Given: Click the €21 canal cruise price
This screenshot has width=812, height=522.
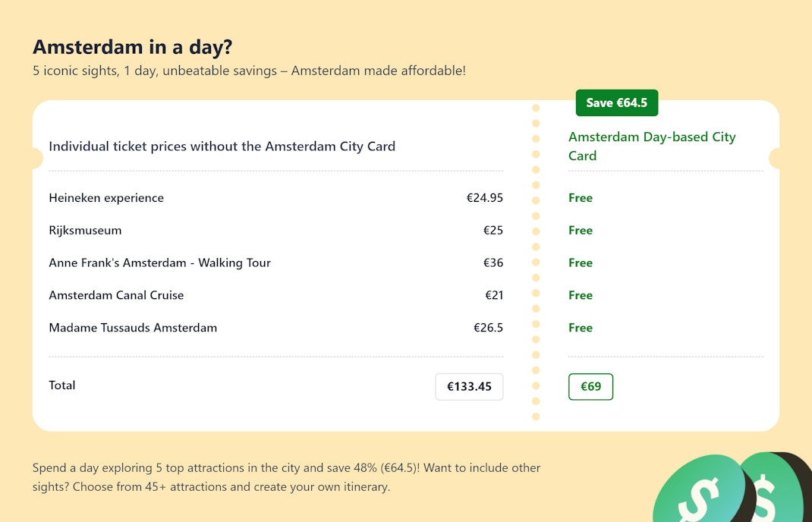Looking at the screenshot, I should tap(494, 296).
